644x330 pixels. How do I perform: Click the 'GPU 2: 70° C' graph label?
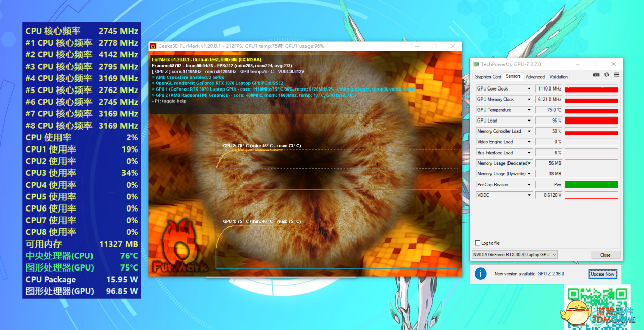pyautogui.click(x=261, y=146)
